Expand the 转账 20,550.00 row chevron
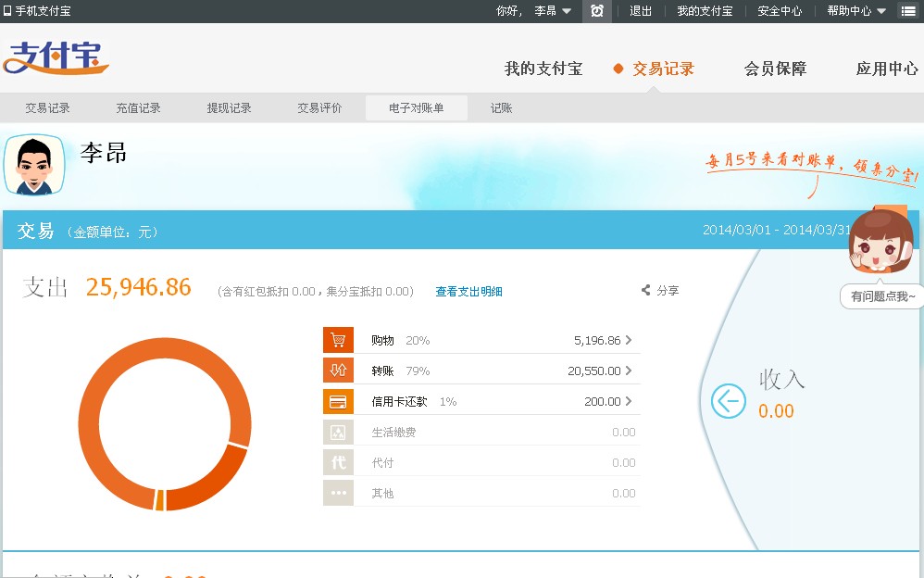924x578 pixels. coord(629,371)
